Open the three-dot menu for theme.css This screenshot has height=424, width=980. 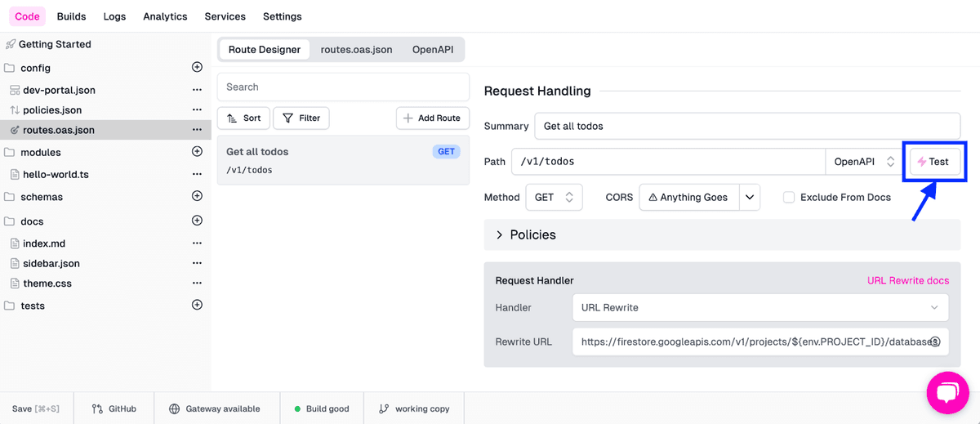[196, 283]
